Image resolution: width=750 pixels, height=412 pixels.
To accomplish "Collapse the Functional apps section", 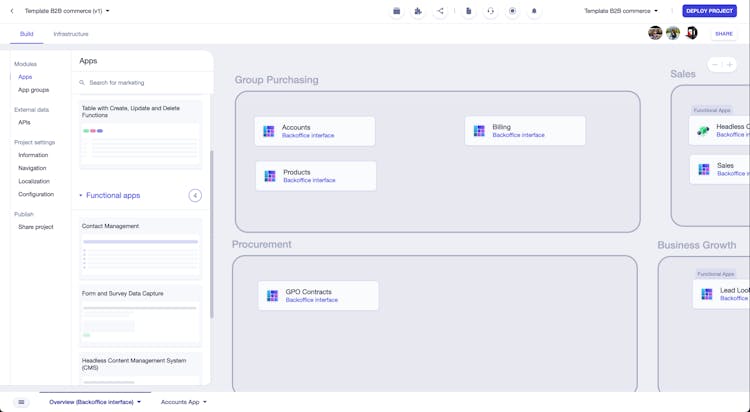I will pyautogui.click(x=81, y=196).
